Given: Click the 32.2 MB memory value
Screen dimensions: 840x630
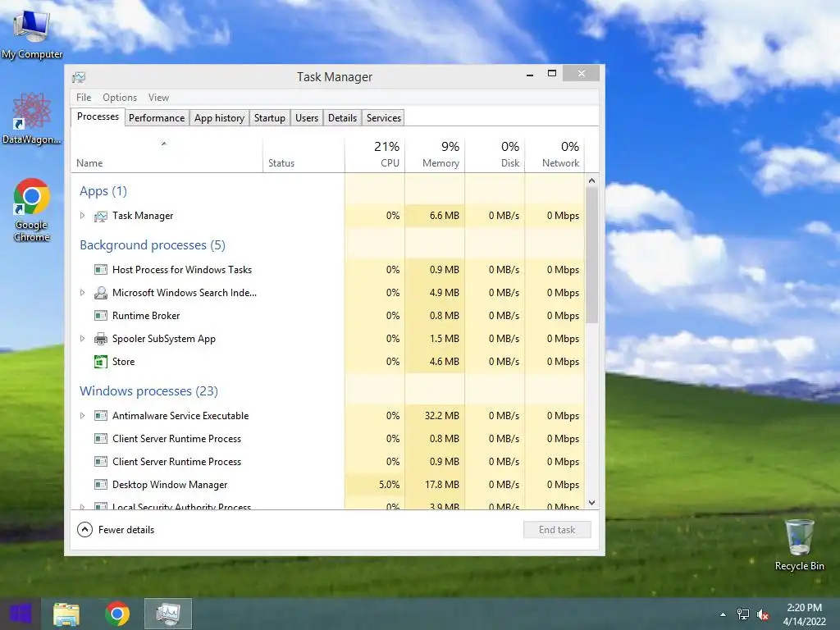Looking at the screenshot, I should pos(442,415).
